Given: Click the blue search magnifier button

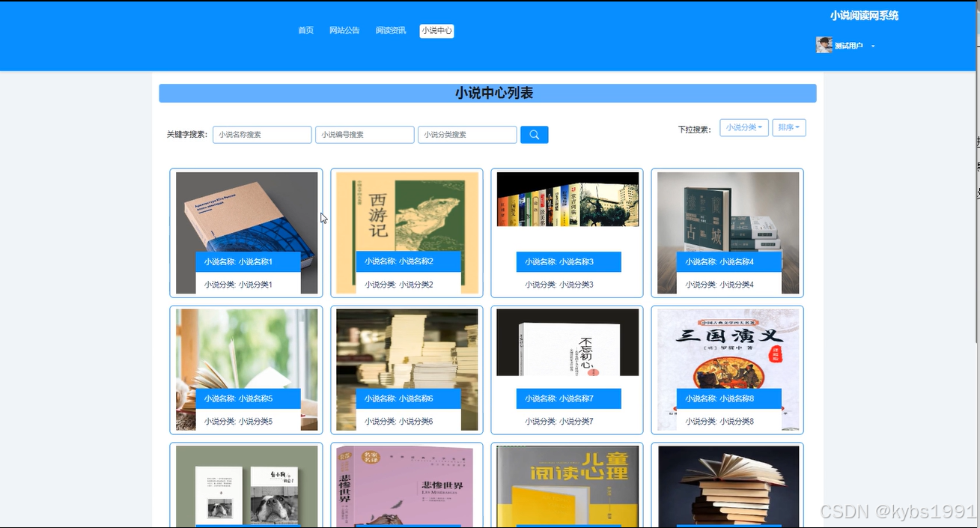Looking at the screenshot, I should 534,135.
